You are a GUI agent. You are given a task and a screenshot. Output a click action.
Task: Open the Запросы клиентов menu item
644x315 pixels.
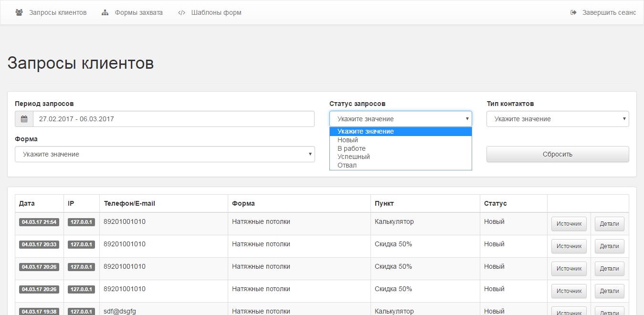[58, 12]
